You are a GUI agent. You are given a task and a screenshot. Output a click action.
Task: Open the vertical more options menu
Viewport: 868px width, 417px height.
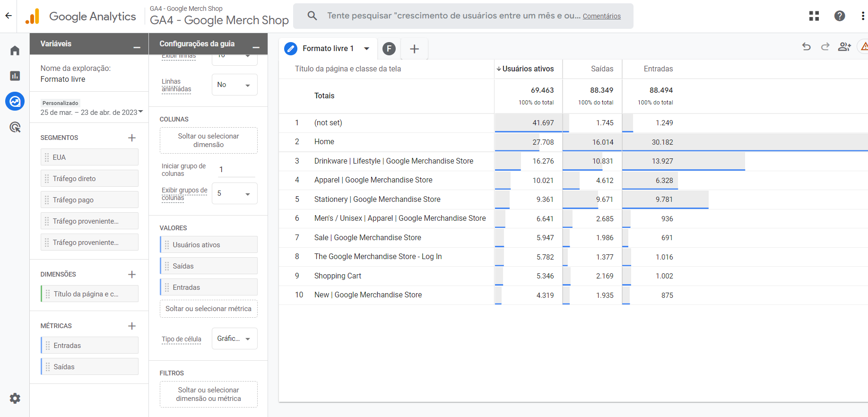863,16
